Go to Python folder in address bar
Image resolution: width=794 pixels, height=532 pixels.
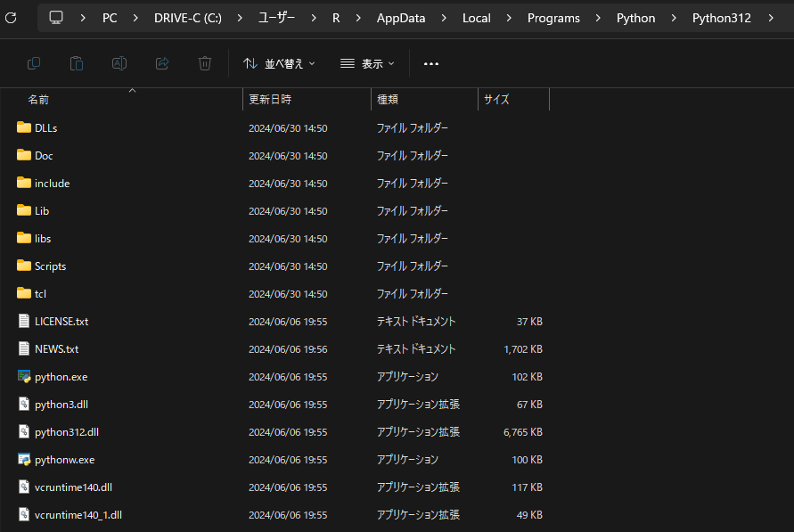coord(635,18)
